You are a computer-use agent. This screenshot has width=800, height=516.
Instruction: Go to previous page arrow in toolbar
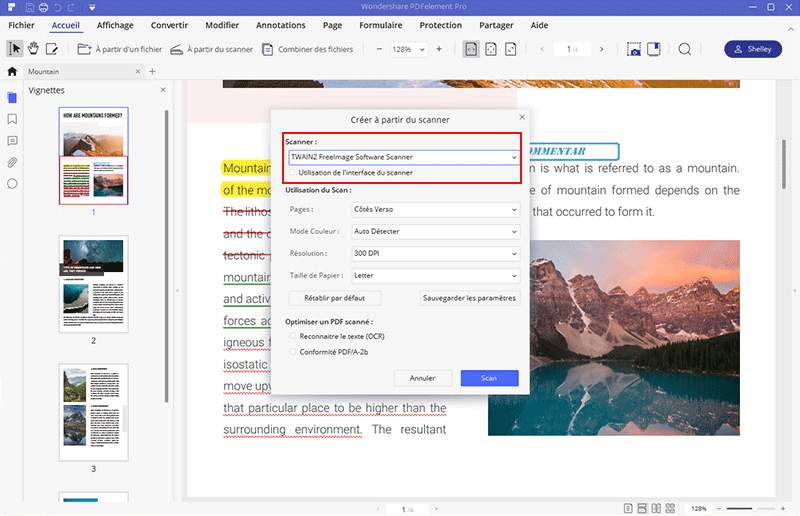coord(542,49)
